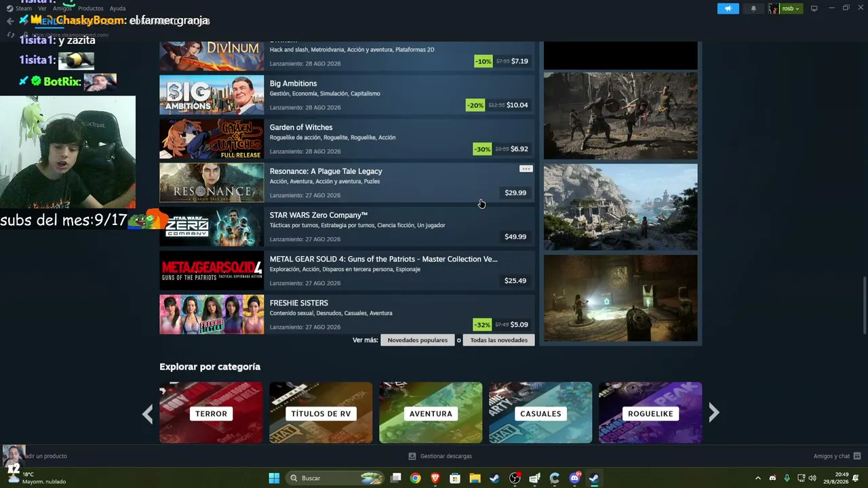This screenshot has width=868, height=488.
Task: View the coastal cliffs screenshot preview
Action: point(620,207)
